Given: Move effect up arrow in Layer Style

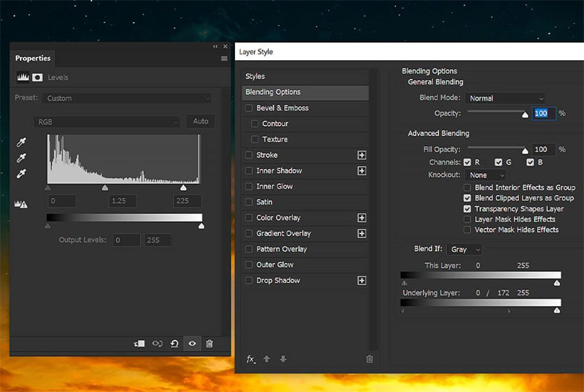Looking at the screenshot, I should coord(267,359).
